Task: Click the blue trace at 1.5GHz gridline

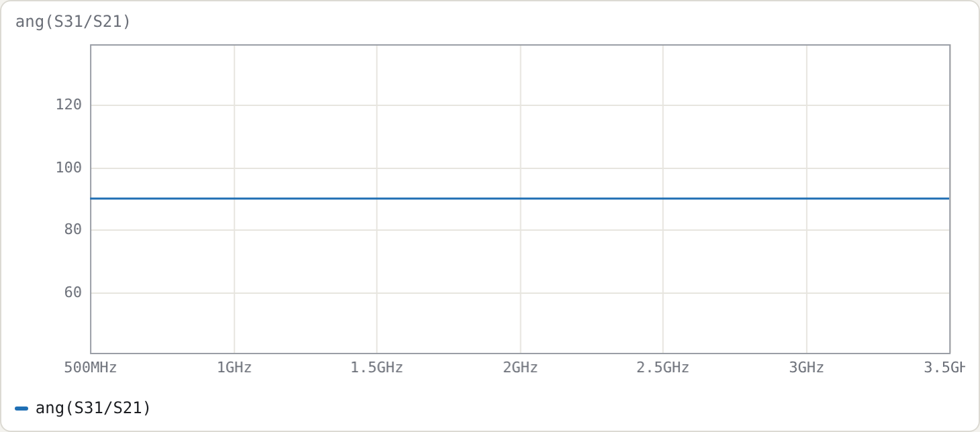Action: 377,199
